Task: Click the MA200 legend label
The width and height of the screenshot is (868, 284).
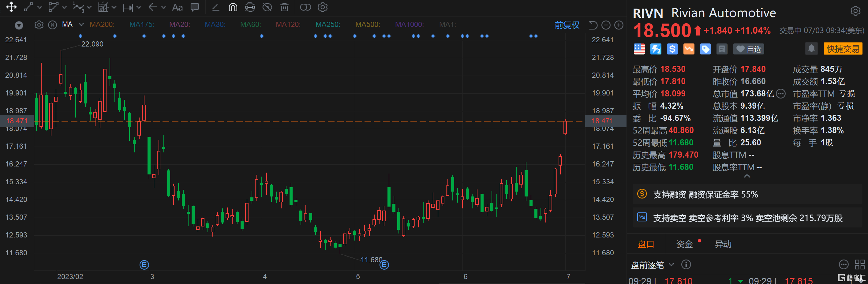Action: [x=102, y=24]
